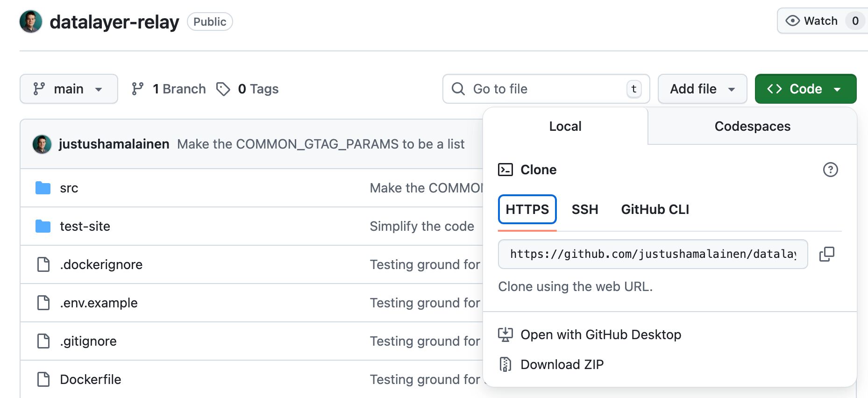Select the HTTPS clone option
Image resolution: width=868 pixels, height=398 pixels.
point(527,209)
